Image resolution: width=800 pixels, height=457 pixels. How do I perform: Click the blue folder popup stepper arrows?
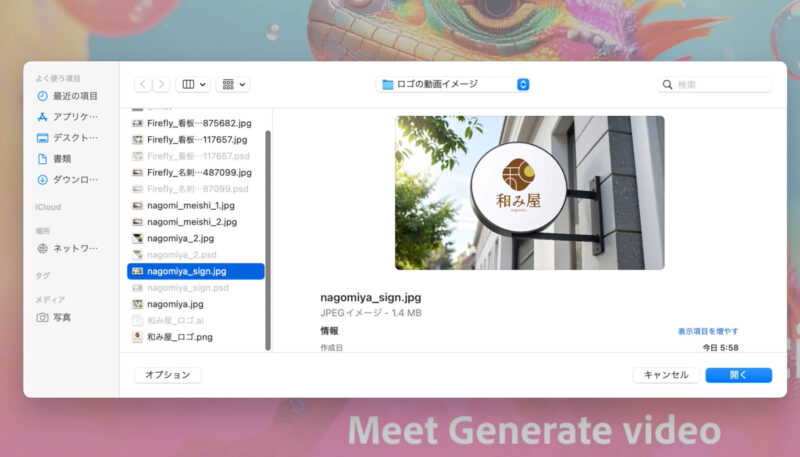click(523, 84)
